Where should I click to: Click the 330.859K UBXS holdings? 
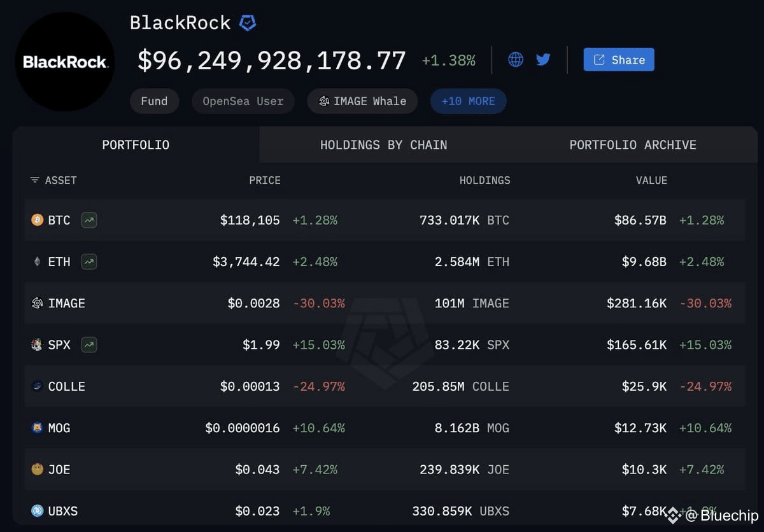coord(461,511)
